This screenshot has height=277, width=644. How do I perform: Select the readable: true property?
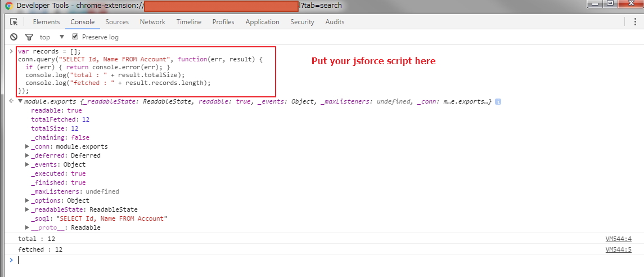[57, 110]
